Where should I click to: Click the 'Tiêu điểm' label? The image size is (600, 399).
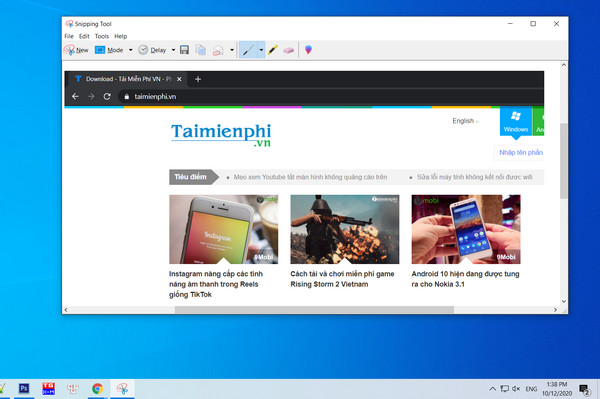coord(190,177)
